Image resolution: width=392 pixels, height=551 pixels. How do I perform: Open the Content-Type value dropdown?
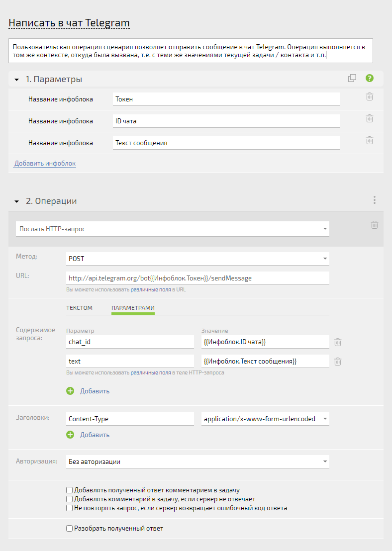point(265,419)
